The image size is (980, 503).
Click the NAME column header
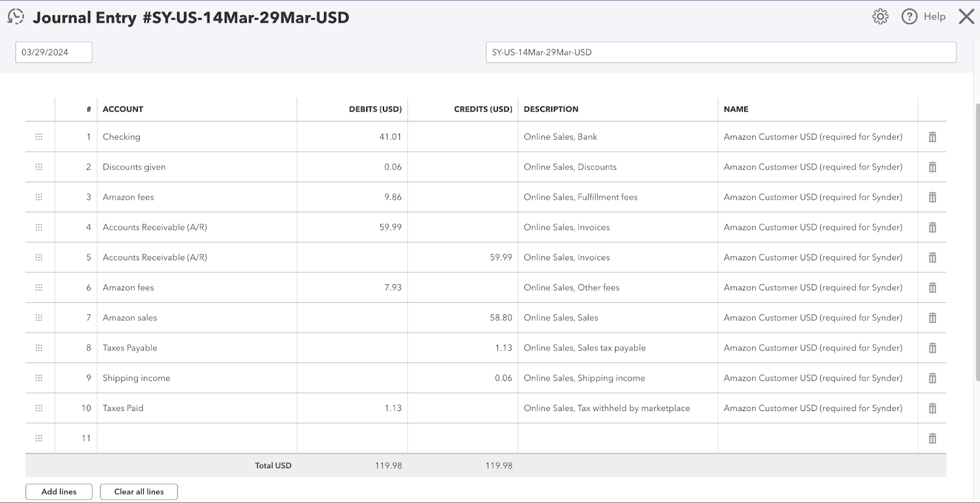[736, 109]
